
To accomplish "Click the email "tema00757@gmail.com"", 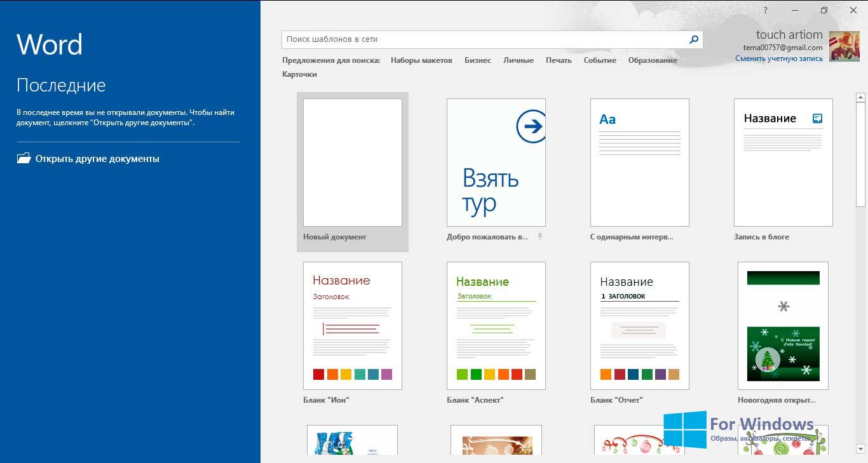I will (x=783, y=48).
